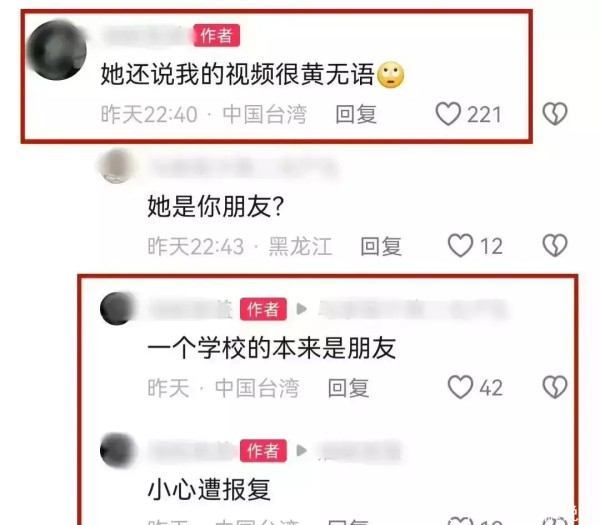Dislike the comment '她还说我的视频很黄无语'
The height and width of the screenshot is (525, 600).
pos(555,114)
